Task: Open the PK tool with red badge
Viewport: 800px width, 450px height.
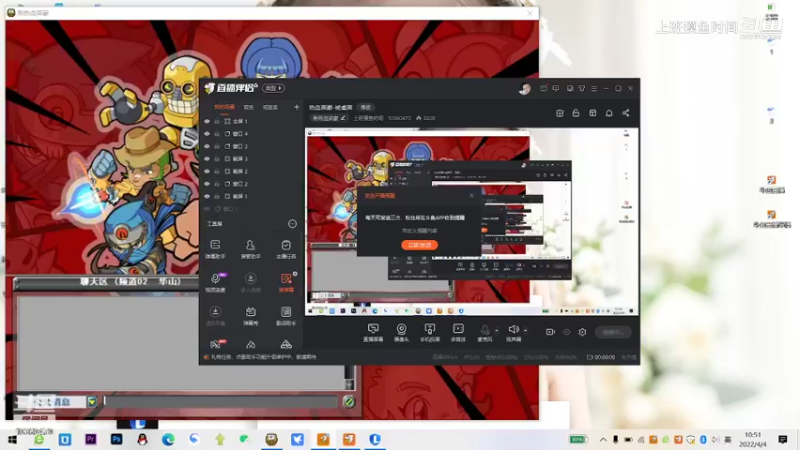Action: click(216, 345)
